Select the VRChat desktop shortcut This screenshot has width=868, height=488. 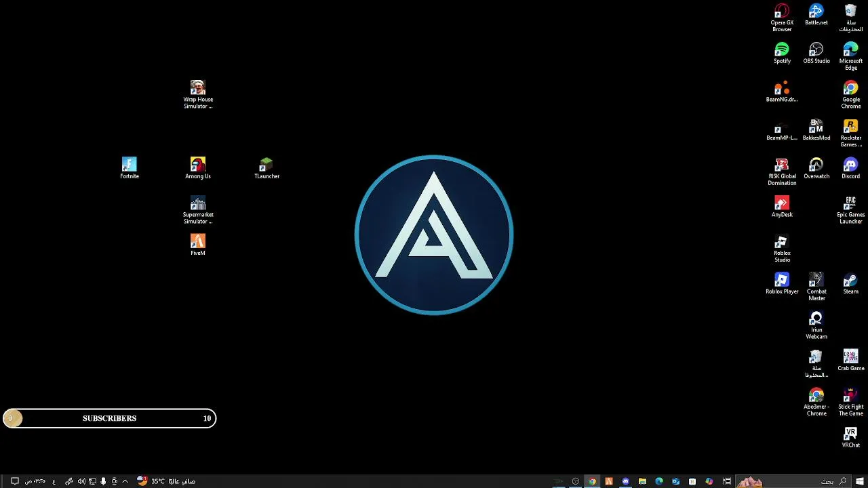coord(851,438)
